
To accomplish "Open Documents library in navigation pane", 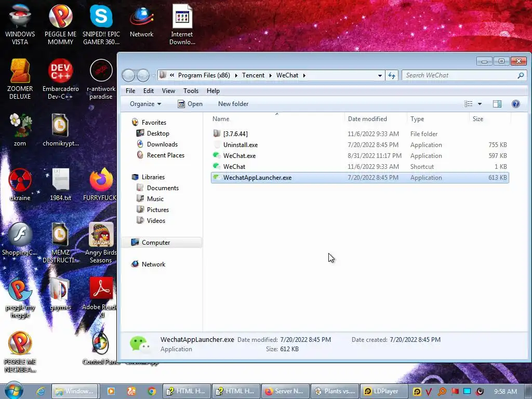I will 158,188.
